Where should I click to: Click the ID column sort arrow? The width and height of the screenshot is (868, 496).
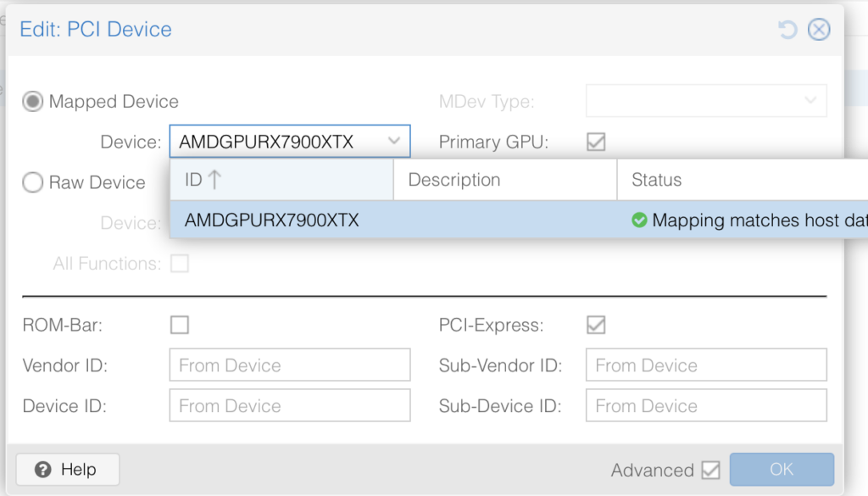click(x=214, y=180)
